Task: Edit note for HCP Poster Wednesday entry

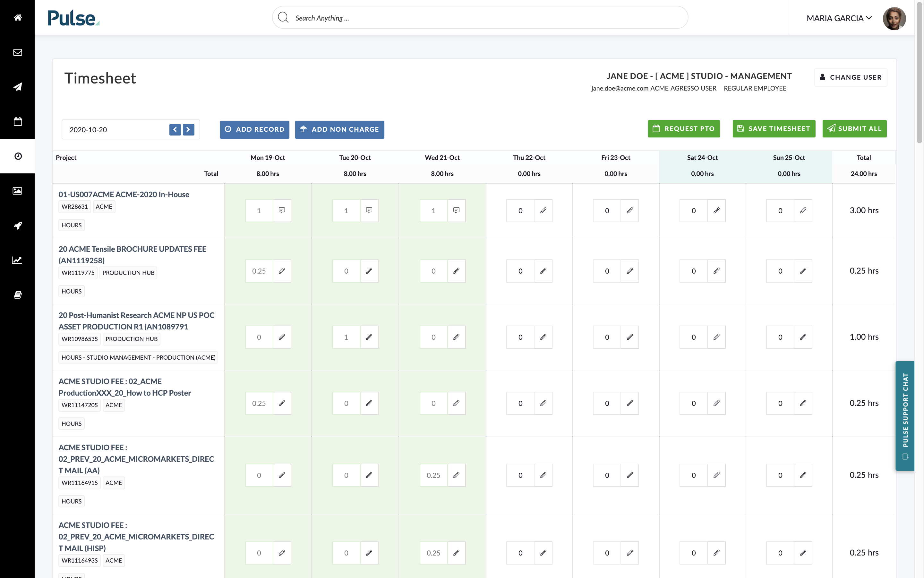Action: (456, 403)
